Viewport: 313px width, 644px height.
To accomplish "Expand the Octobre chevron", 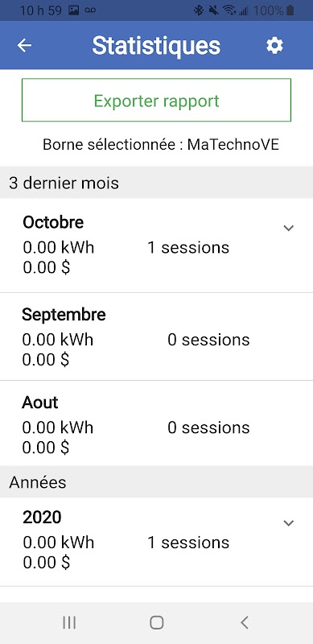I will click(x=289, y=228).
